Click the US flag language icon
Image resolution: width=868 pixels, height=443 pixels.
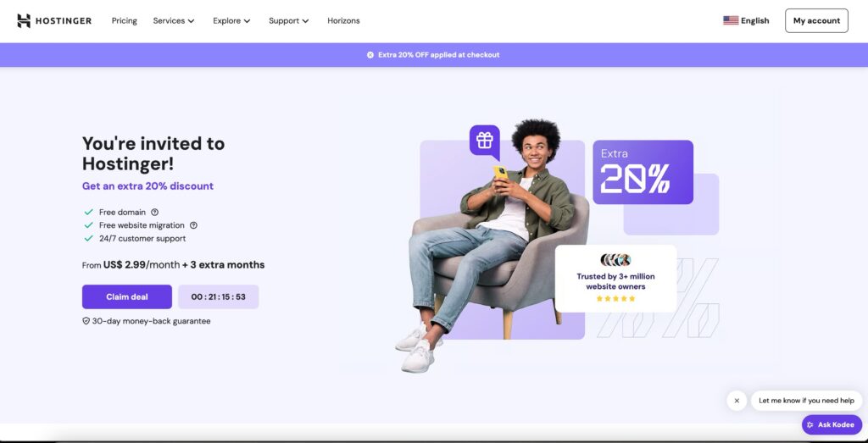tap(731, 20)
